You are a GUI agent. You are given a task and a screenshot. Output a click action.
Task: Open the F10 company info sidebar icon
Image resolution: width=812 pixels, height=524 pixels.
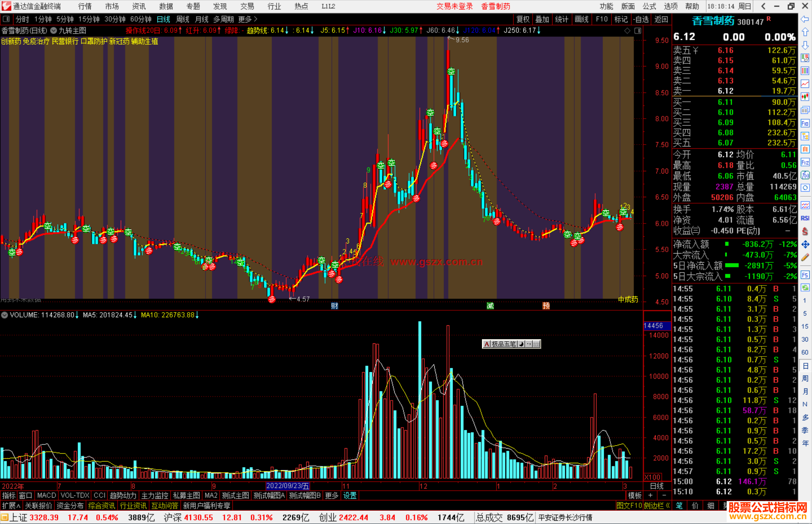(x=805, y=123)
